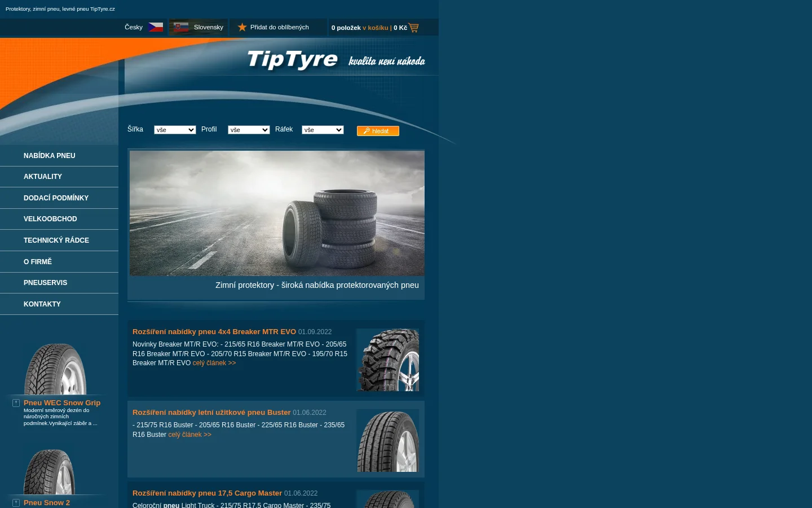
Task: Click celý článek link in Breaker MTR EVO article
Action: click(x=214, y=363)
